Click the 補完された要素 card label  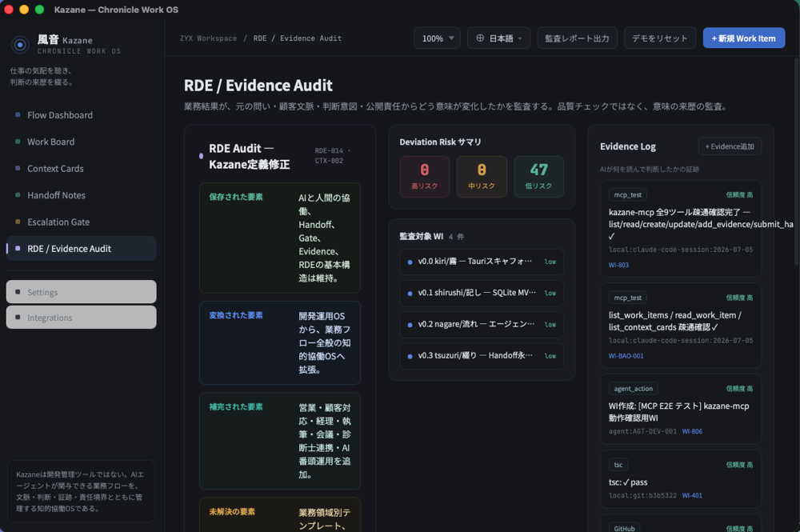236,407
